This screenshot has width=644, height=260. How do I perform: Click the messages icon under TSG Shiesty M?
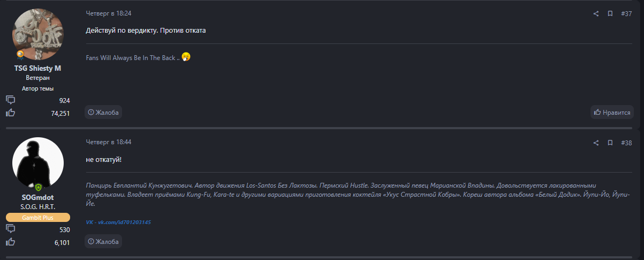click(10, 100)
